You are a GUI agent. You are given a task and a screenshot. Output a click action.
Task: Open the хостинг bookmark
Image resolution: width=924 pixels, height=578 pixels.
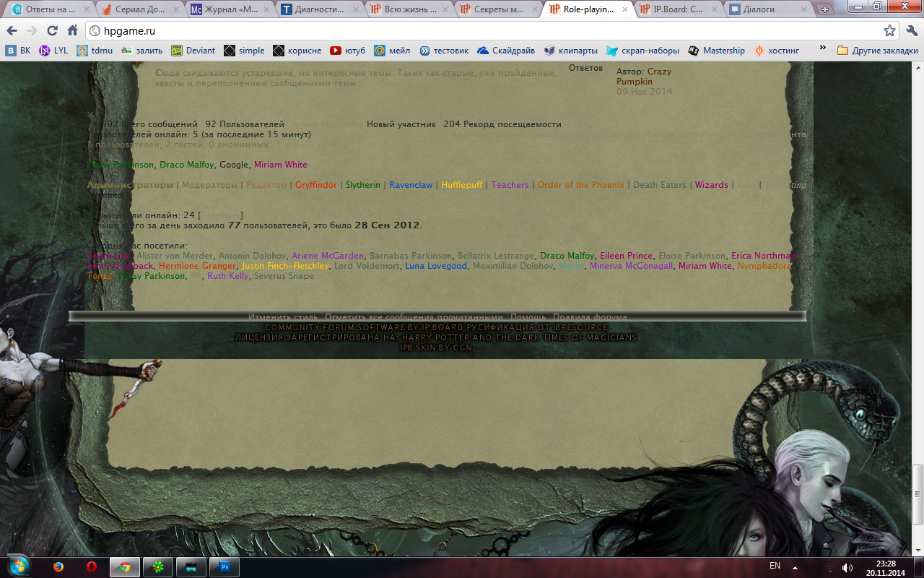click(x=777, y=51)
